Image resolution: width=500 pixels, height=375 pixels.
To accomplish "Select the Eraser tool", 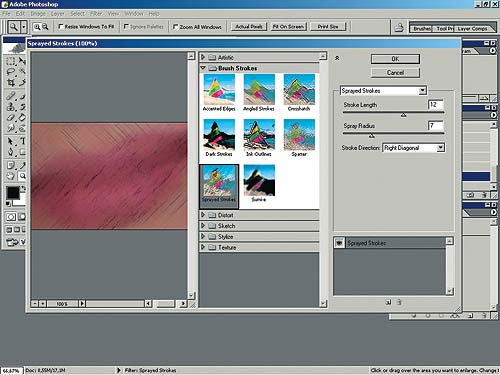I will [x=11, y=118].
